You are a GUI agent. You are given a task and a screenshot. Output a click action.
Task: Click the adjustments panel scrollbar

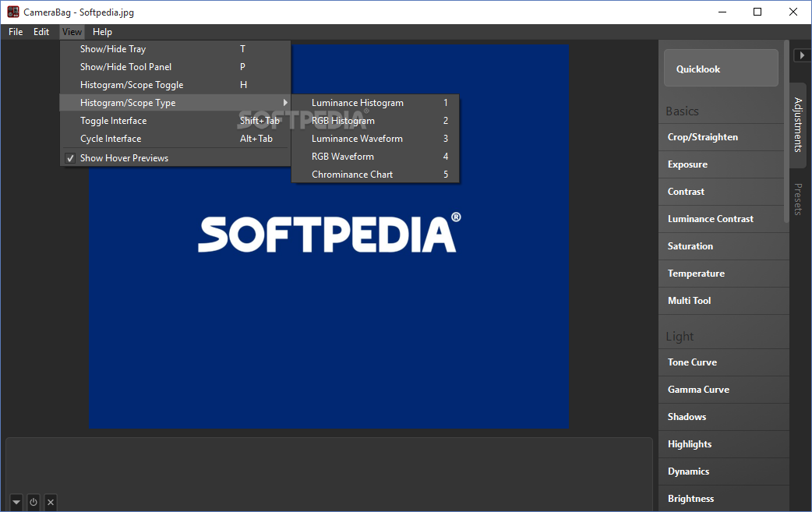click(786, 132)
